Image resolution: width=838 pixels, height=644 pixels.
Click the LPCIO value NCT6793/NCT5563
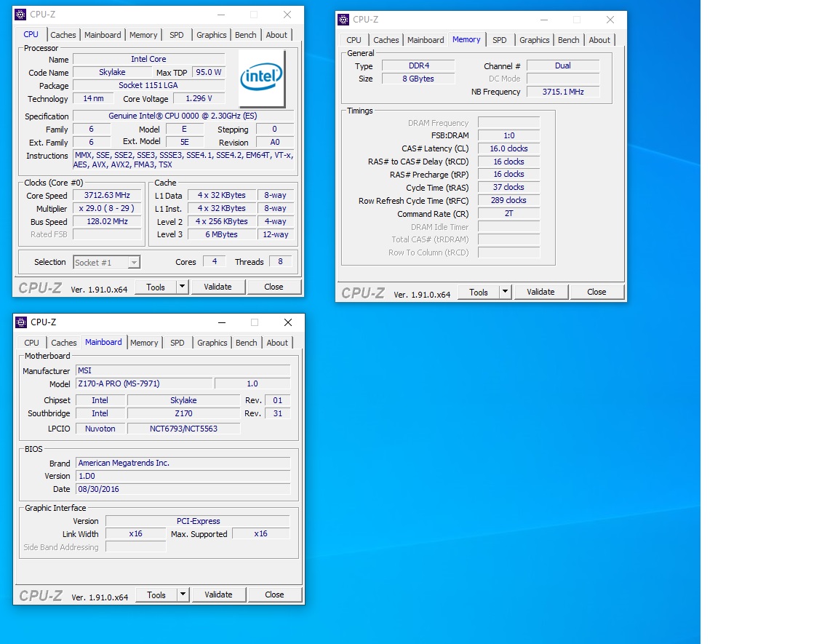(x=183, y=429)
